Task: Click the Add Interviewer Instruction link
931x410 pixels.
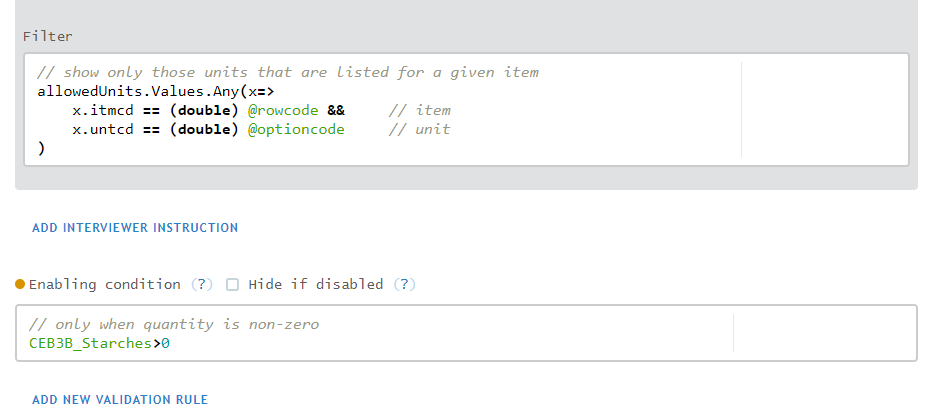Action: coord(135,228)
